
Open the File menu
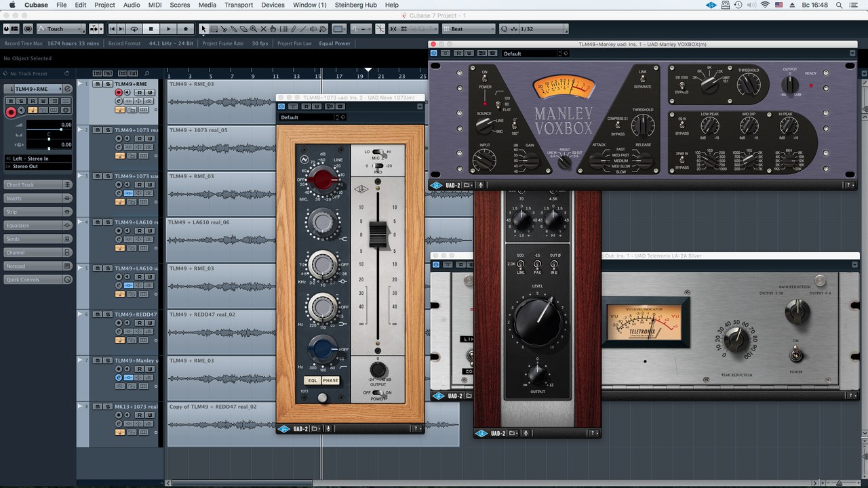62,5
